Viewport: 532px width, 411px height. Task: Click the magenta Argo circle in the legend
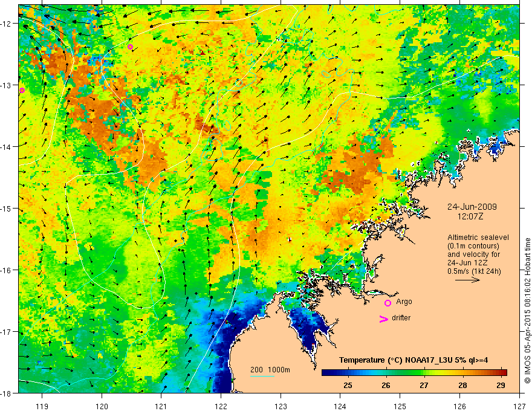(x=388, y=303)
